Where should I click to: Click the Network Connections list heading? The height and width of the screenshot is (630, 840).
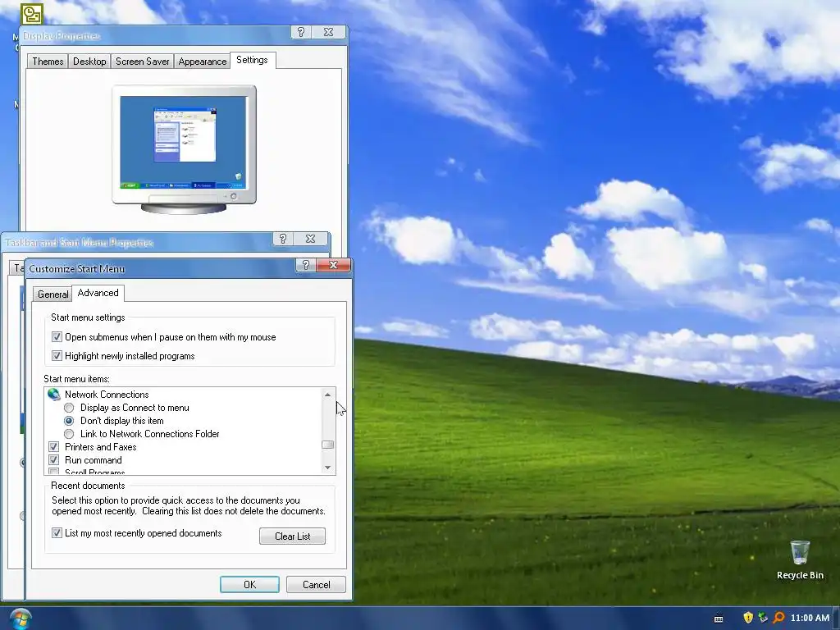pos(107,395)
